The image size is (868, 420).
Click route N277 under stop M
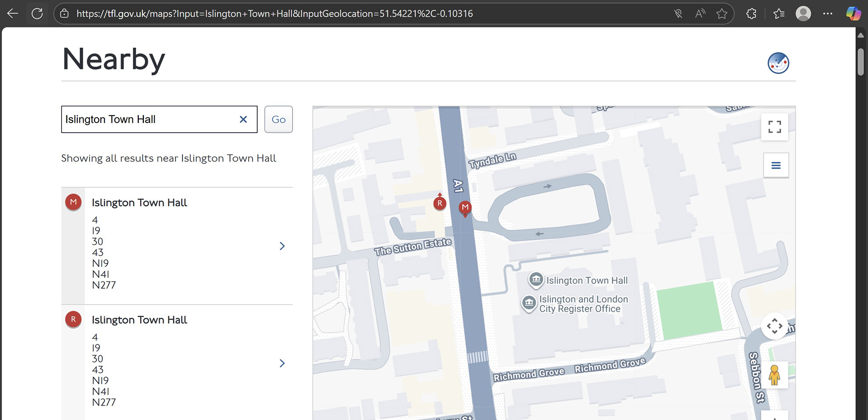(x=104, y=285)
